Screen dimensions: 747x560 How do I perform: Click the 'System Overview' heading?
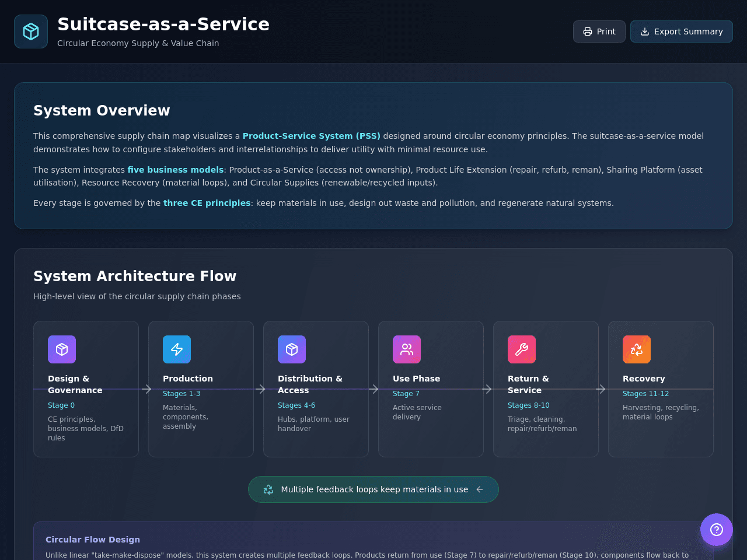[102, 111]
